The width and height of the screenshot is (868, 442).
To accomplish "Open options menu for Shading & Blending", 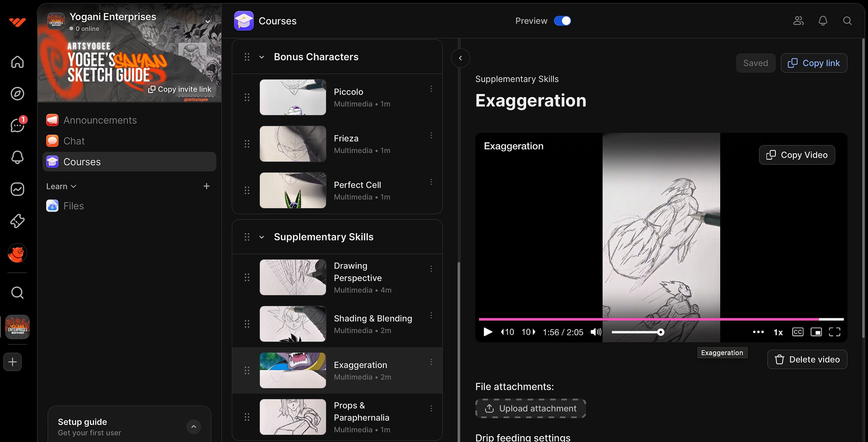I will tap(431, 315).
